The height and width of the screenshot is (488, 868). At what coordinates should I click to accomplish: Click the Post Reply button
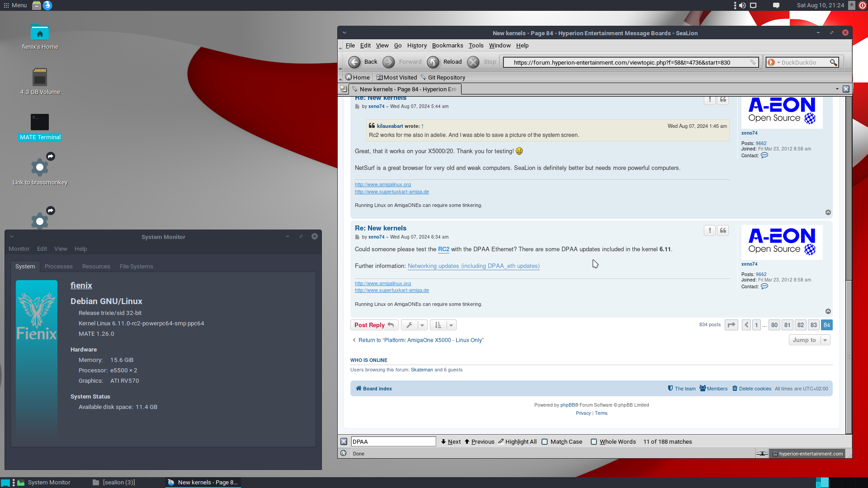click(x=374, y=325)
